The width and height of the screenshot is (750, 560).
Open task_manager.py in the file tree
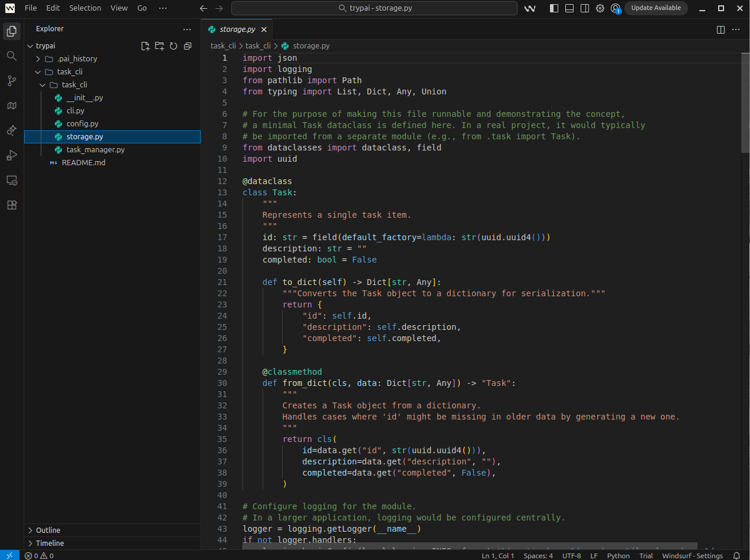pos(95,150)
